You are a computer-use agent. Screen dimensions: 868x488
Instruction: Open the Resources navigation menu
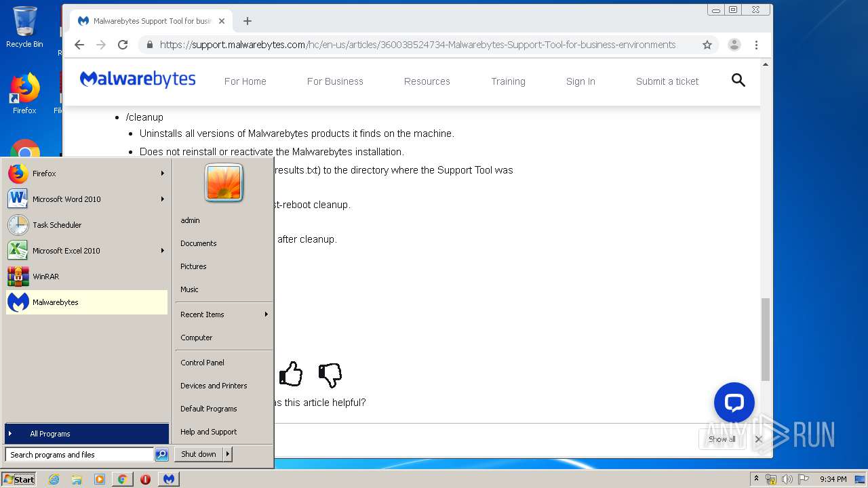pos(427,81)
